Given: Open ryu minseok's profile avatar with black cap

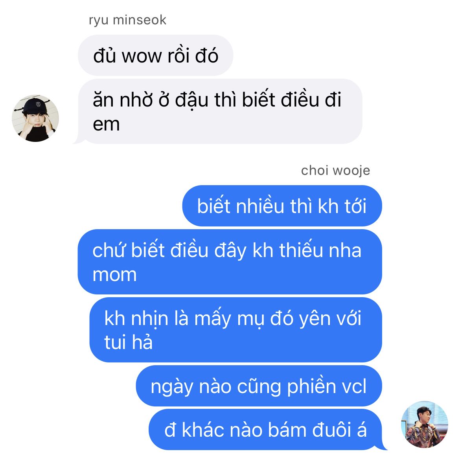Looking at the screenshot, I should [x=36, y=118].
